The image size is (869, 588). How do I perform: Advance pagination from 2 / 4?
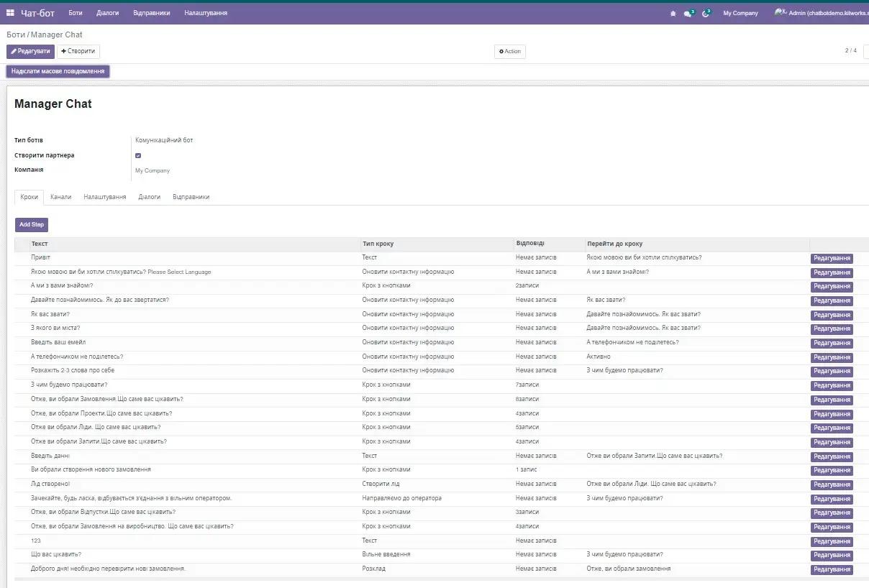coord(865,51)
